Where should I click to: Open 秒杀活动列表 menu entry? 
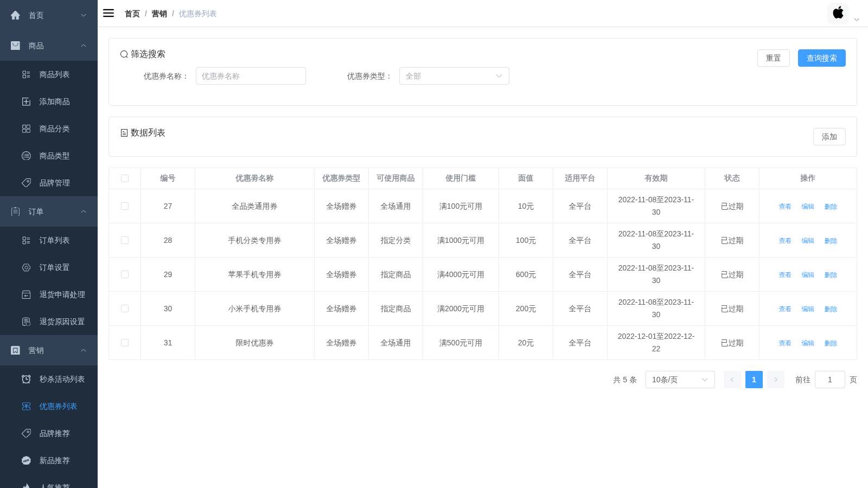tap(49, 379)
